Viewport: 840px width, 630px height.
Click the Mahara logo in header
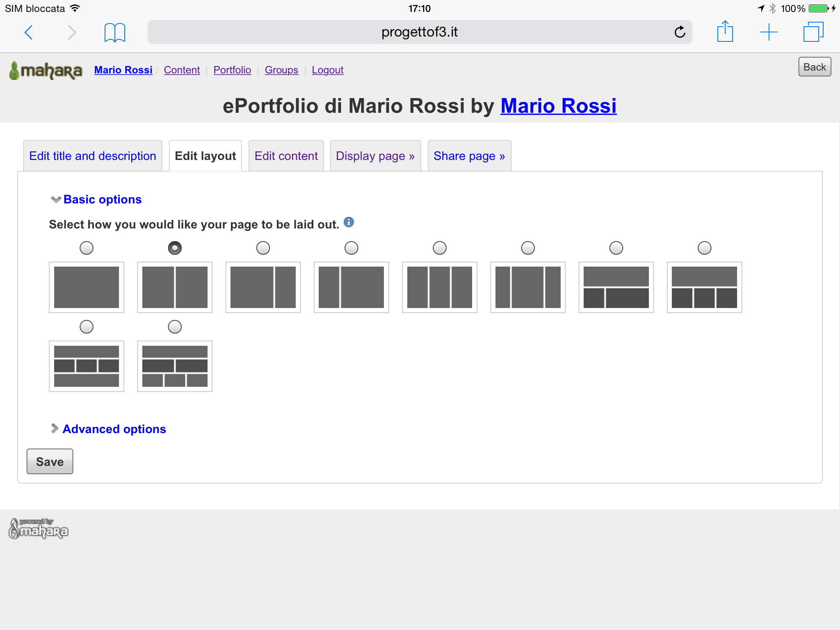(46, 71)
